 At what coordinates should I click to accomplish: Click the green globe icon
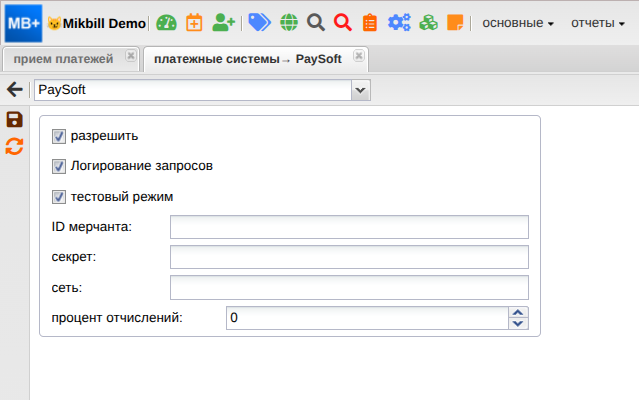(289, 22)
